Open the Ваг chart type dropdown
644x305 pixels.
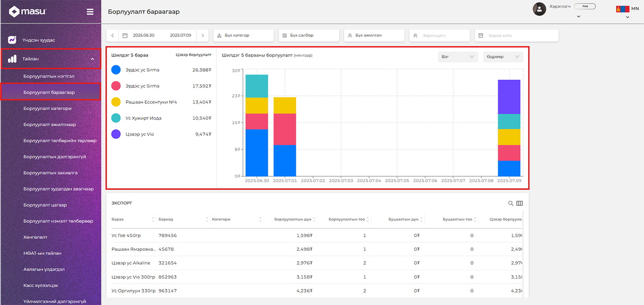[457, 57]
